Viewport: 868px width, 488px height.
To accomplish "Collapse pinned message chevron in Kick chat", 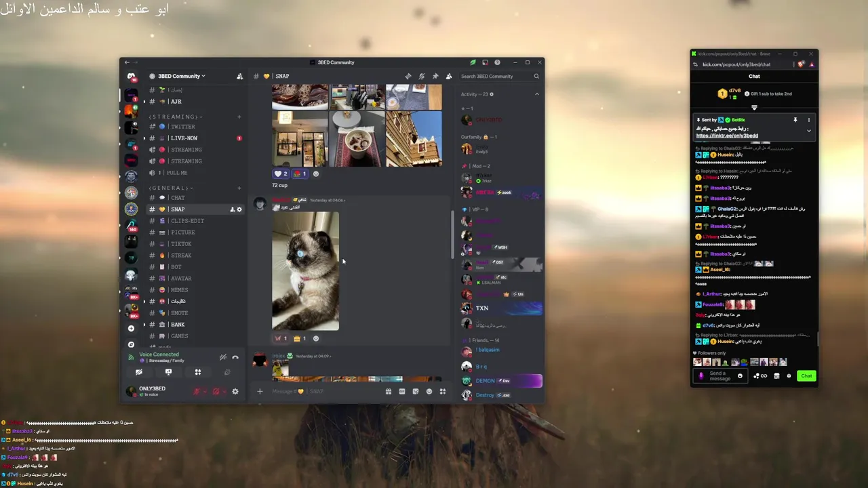I will 808,130.
